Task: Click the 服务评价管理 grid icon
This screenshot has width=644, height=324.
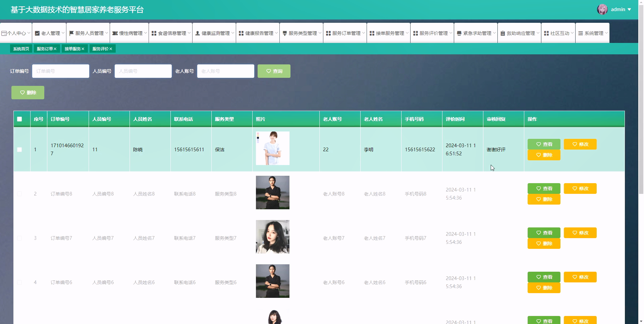Action: point(416,33)
